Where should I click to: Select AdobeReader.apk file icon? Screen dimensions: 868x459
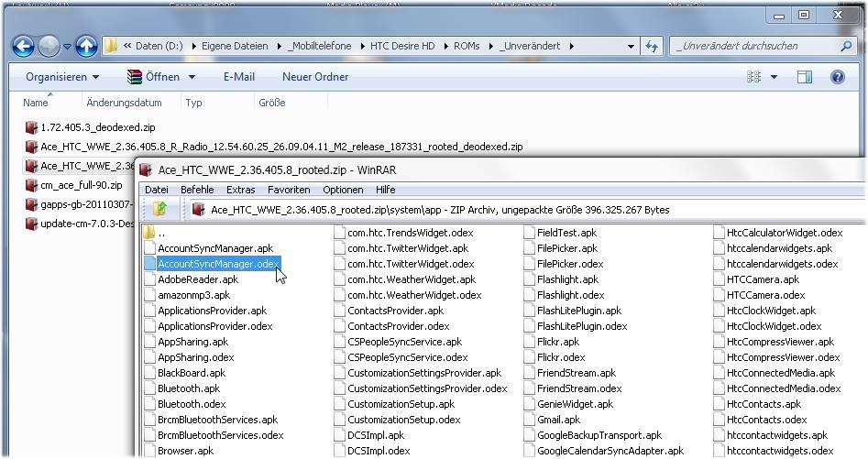[x=149, y=279]
